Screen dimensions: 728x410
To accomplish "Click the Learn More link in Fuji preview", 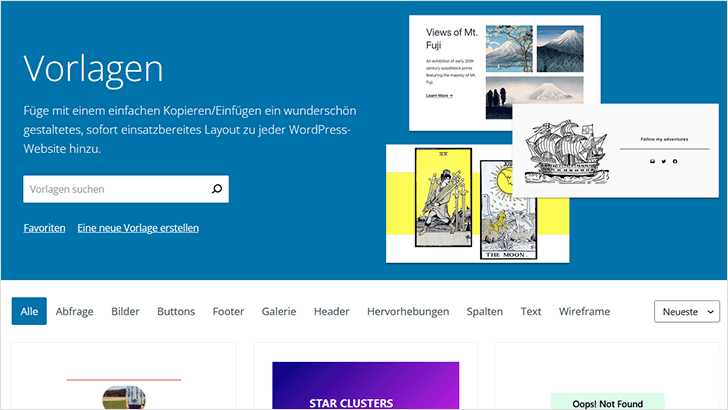I will [x=439, y=96].
